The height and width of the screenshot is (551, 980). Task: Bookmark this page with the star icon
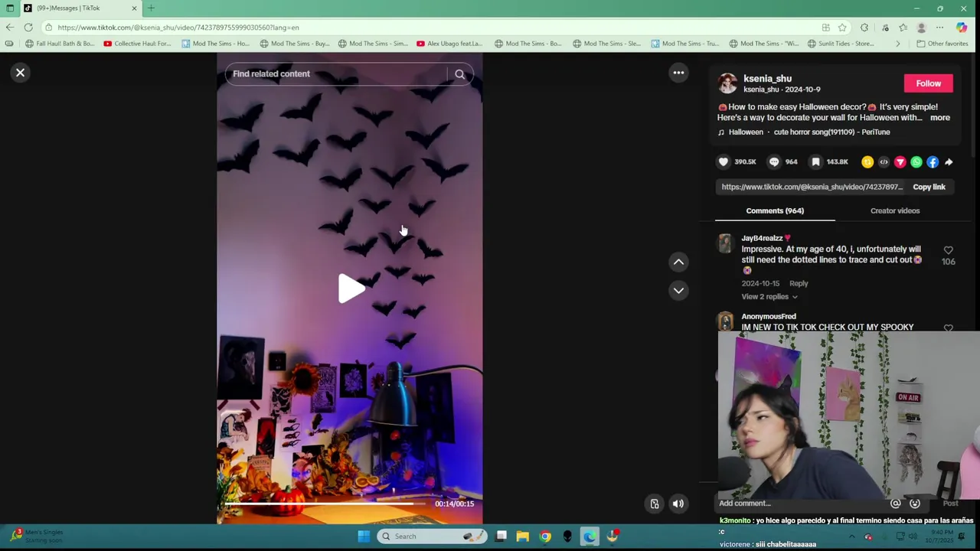(x=842, y=28)
